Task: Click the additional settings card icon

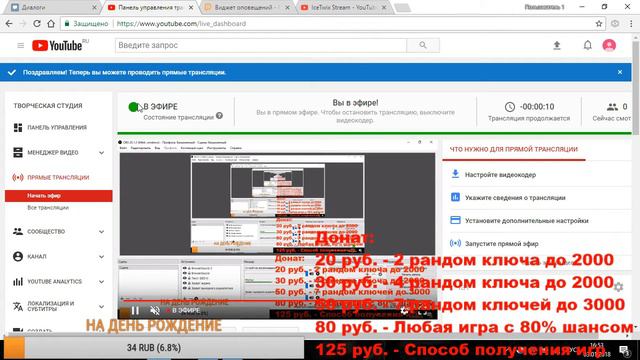Action: click(455, 220)
